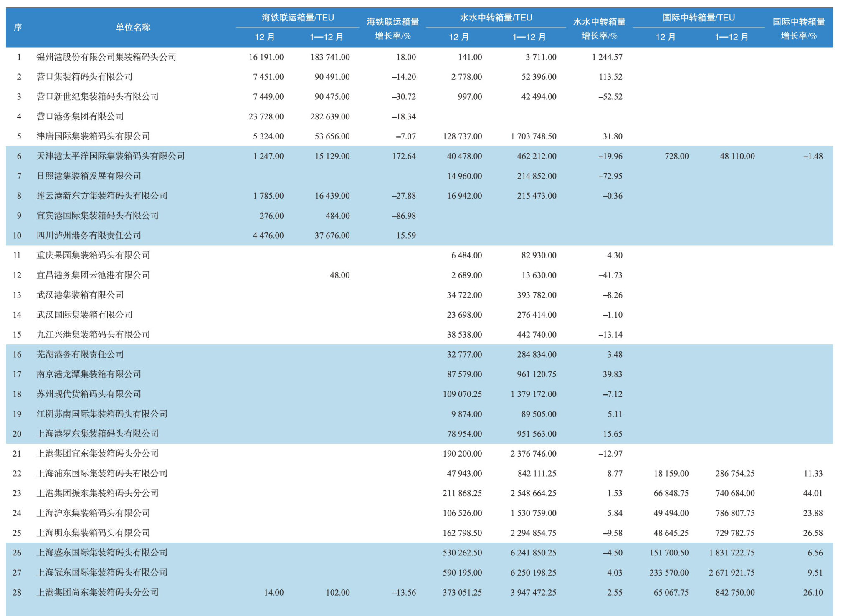Click the 国际中转箱量/TEU header
Viewport: 843px width, 616px height.
[699, 18]
